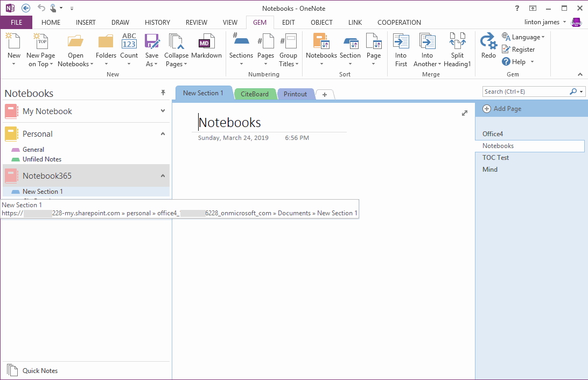Toggle full page view expand arrow

coord(465,113)
